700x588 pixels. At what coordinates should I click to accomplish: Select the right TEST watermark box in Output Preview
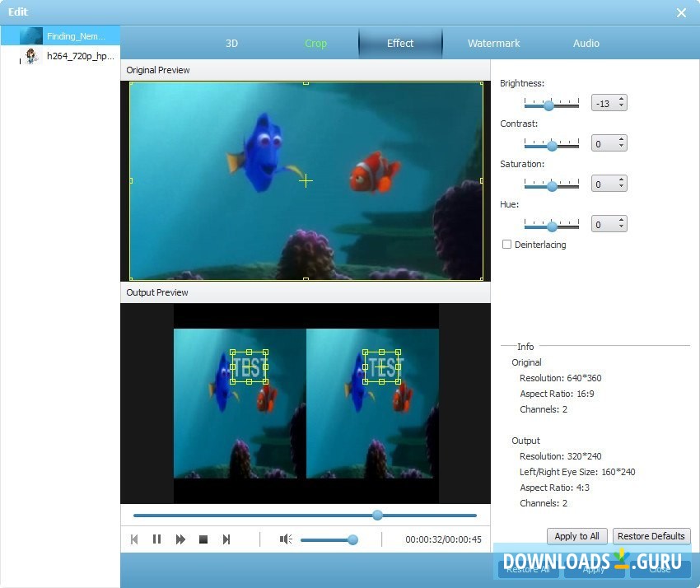click(x=381, y=367)
